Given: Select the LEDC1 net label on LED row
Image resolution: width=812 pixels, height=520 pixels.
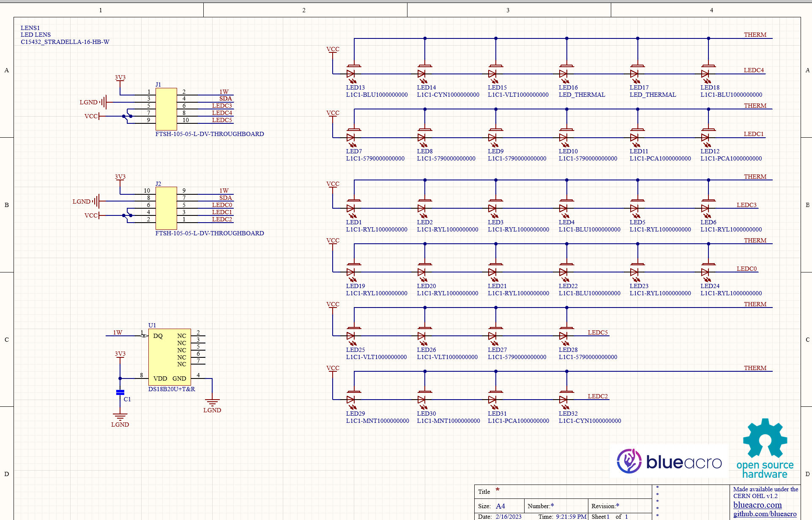Looking at the screenshot, I should point(754,134).
